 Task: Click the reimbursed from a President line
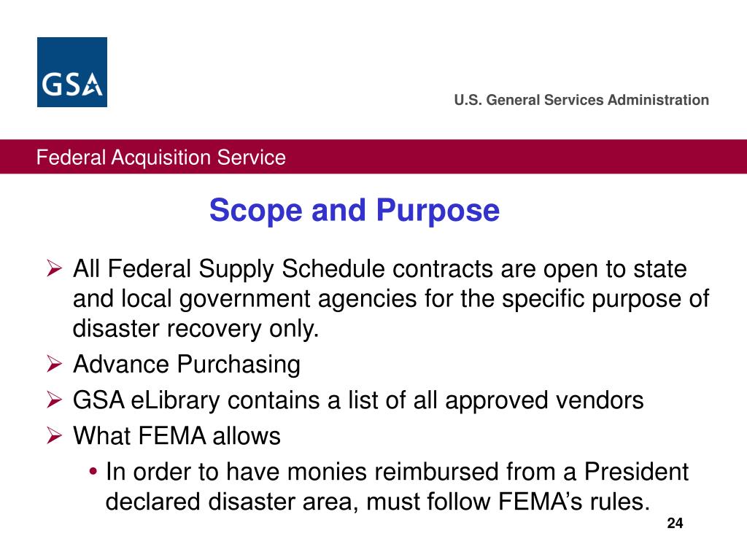pyautogui.click(x=397, y=472)
